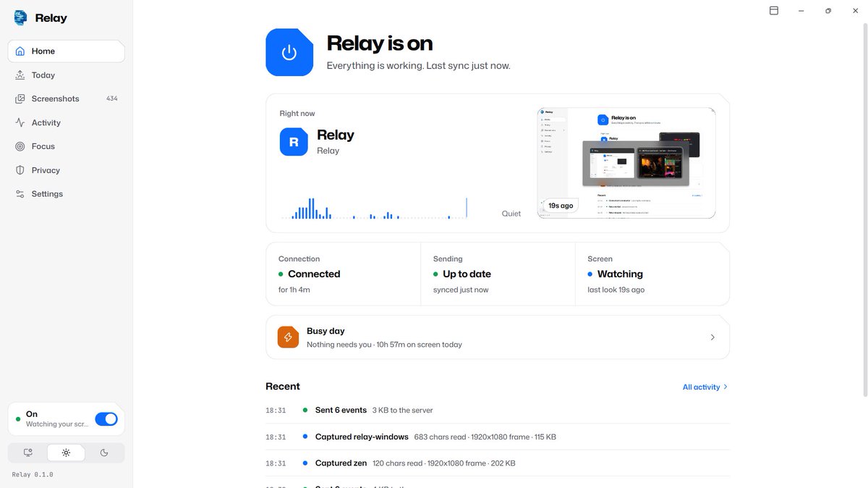Click the latest screenshot thumbnail preview
The height and width of the screenshot is (488, 868).
coord(626,163)
